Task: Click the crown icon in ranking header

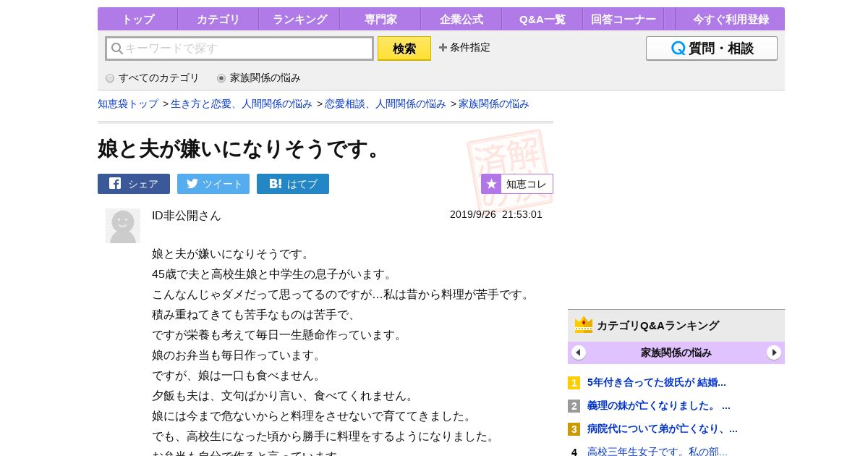Action: coord(584,325)
